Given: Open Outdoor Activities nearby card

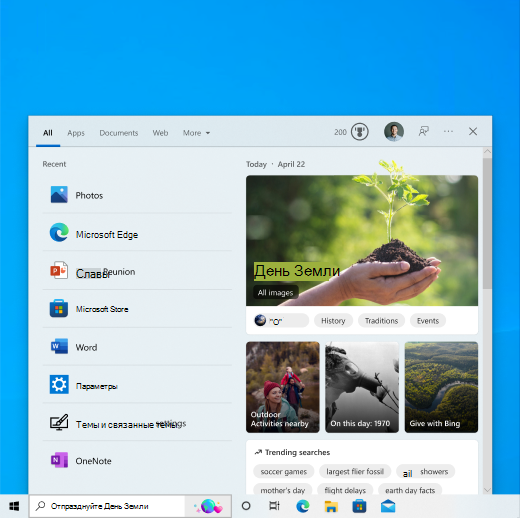Looking at the screenshot, I should pyautogui.click(x=283, y=387).
